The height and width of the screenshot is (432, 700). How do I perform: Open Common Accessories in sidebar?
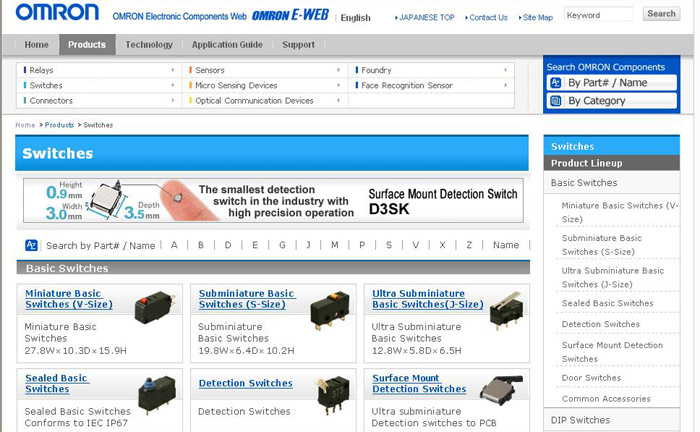[606, 399]
